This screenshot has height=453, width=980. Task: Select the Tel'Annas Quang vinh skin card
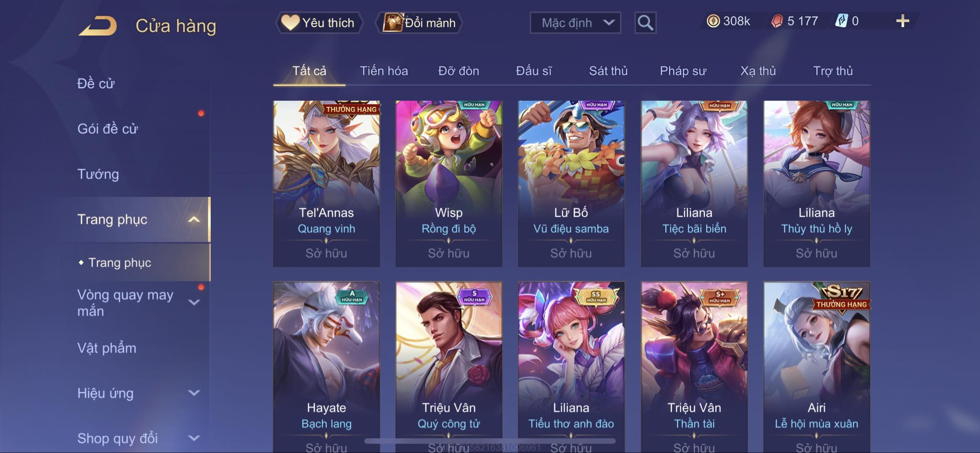point(326,184)
